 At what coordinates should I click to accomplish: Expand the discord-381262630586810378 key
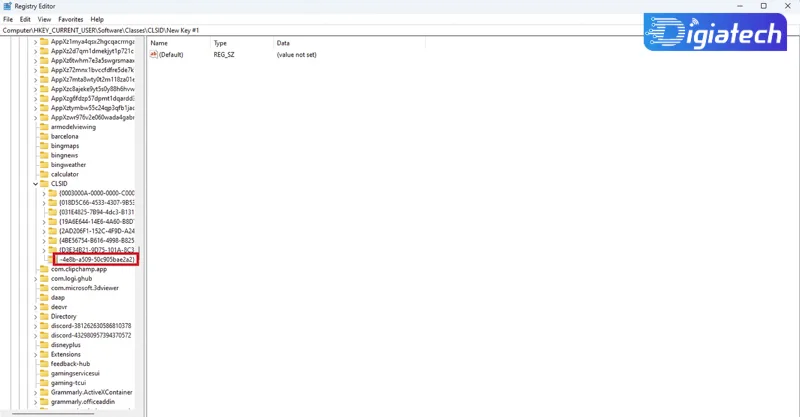pos(35,326)
